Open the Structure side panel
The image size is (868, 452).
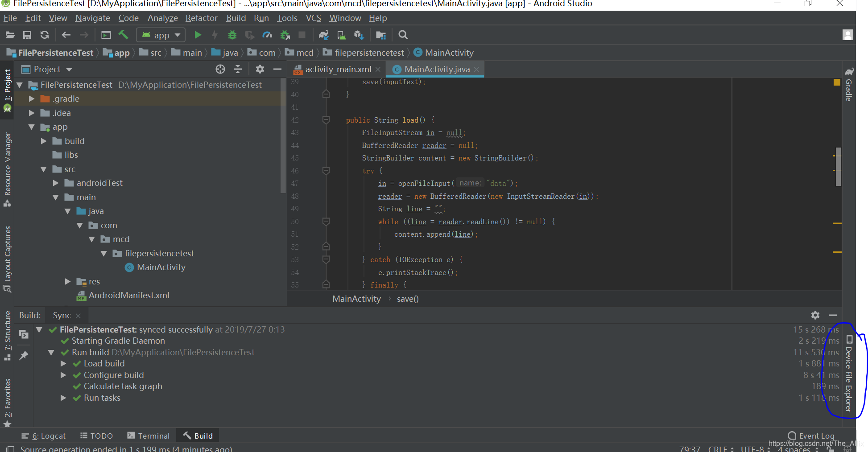7,337
